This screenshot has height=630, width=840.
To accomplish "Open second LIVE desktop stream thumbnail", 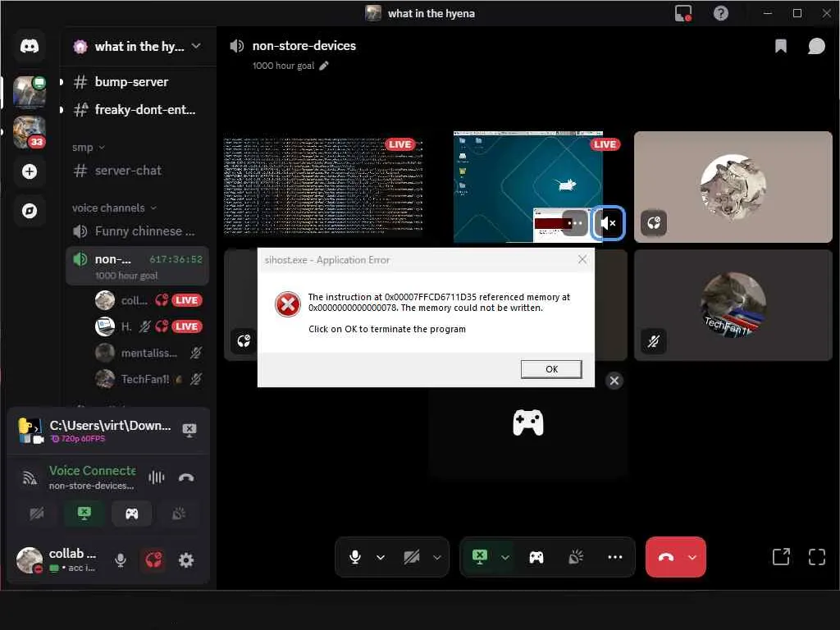I will pos(528,186).
